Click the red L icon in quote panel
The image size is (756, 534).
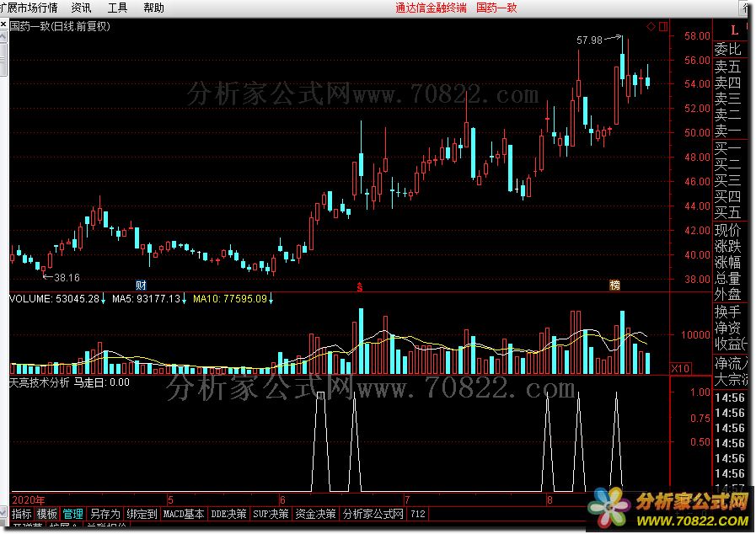[x=734, y=29]
